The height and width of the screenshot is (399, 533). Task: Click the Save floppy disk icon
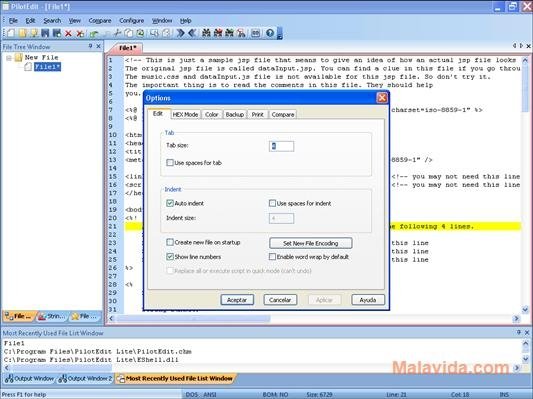click(x=45, y=33)
